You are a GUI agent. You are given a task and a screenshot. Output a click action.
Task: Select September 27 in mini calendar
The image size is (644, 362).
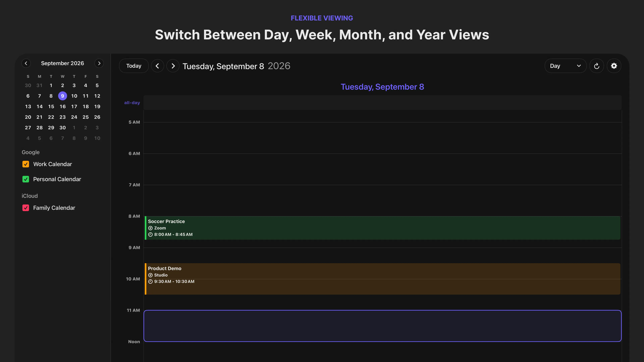click(x=28, y=128)
